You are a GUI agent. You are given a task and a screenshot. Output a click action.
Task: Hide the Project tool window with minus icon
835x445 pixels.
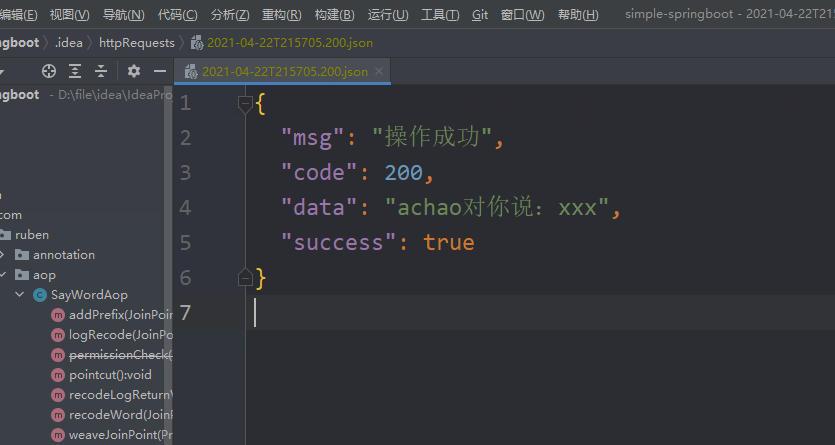pos(159,71)
